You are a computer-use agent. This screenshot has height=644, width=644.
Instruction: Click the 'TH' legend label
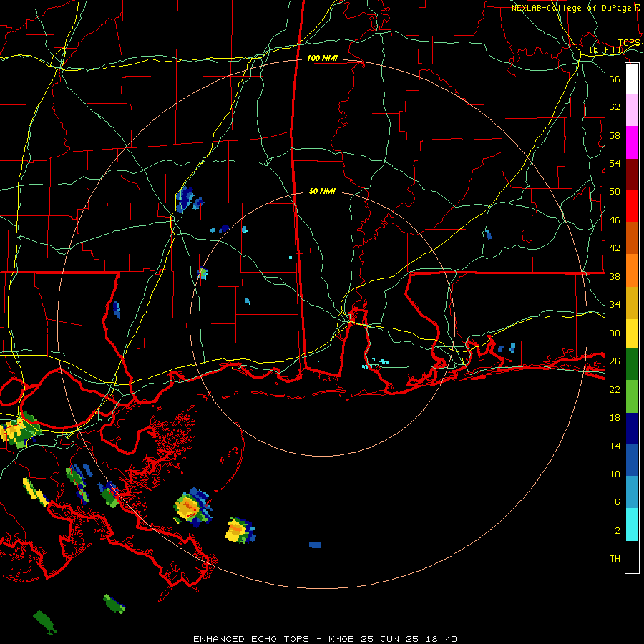point(615,559)
